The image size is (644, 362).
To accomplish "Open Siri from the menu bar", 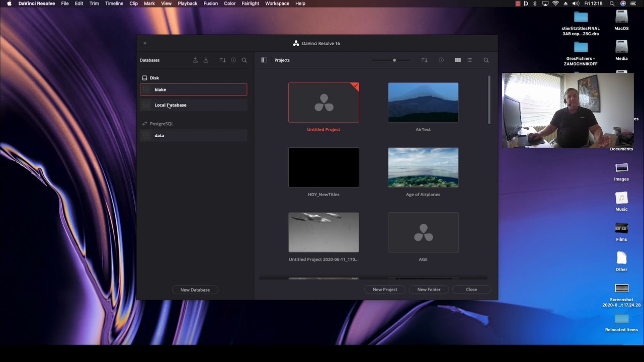I will [x=623, y=4].
